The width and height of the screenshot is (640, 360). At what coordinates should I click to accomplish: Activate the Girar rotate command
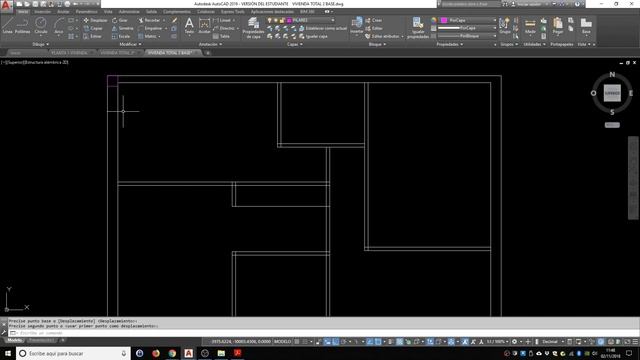pyautogui.click(x=120, y=20)
